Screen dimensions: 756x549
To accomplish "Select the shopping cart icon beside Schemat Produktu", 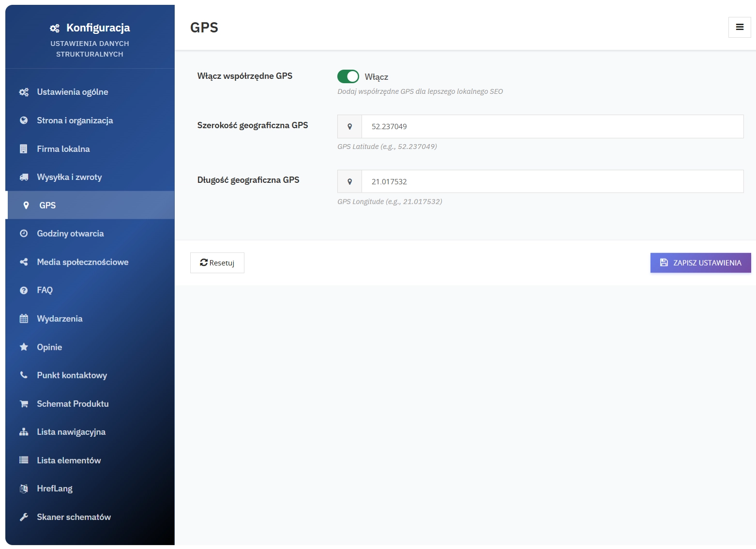I will tap(24, 403).
